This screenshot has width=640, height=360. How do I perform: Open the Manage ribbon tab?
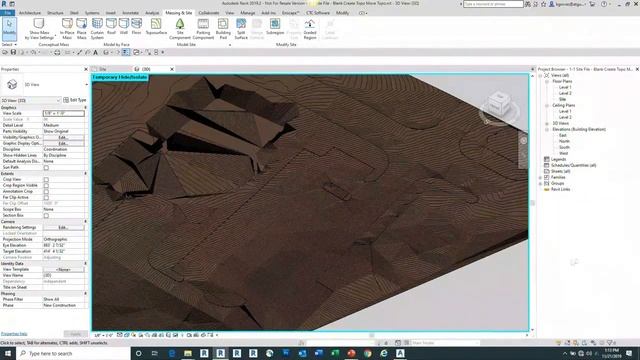(x=247, y=13)
